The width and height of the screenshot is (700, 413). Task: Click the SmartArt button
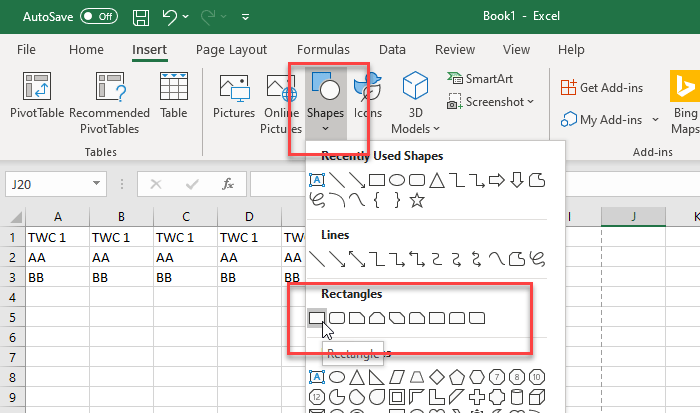(x=481, y=78)
